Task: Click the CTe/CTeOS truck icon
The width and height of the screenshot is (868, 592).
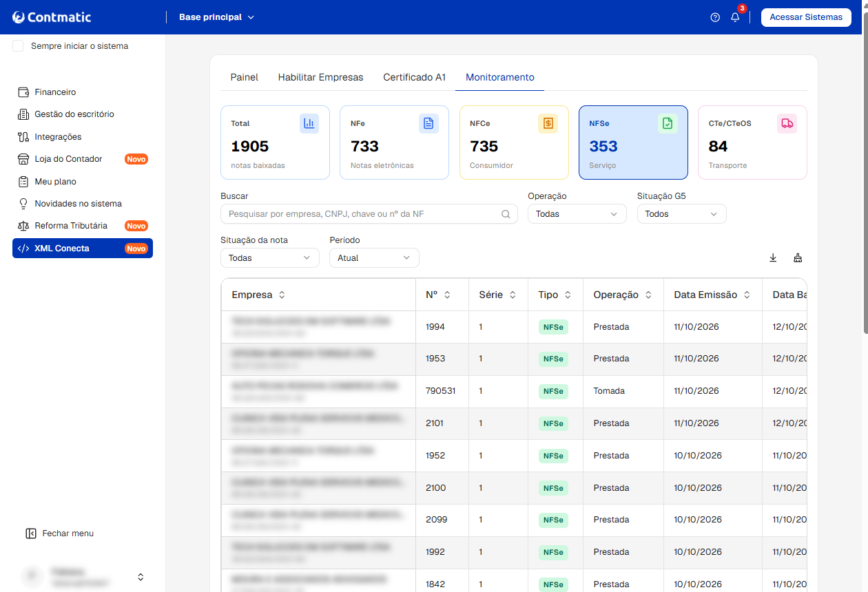Action: point(787,123)
